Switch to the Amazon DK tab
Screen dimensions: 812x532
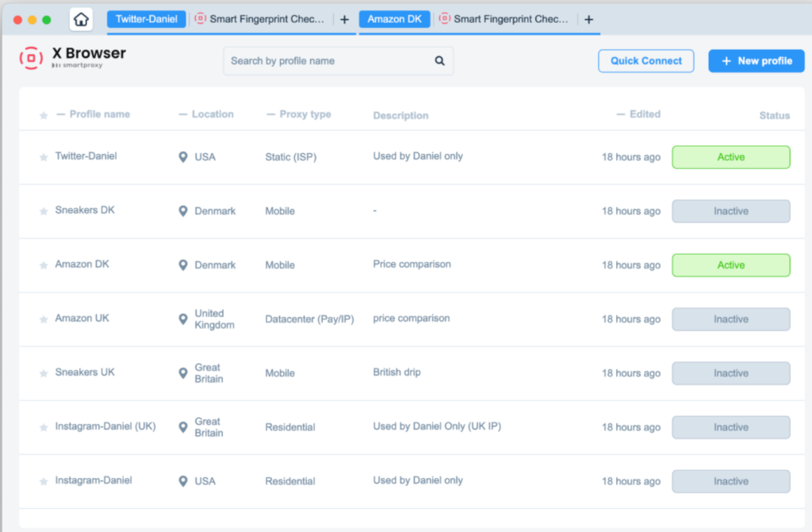pyautogui.click(x=395, y=19)
